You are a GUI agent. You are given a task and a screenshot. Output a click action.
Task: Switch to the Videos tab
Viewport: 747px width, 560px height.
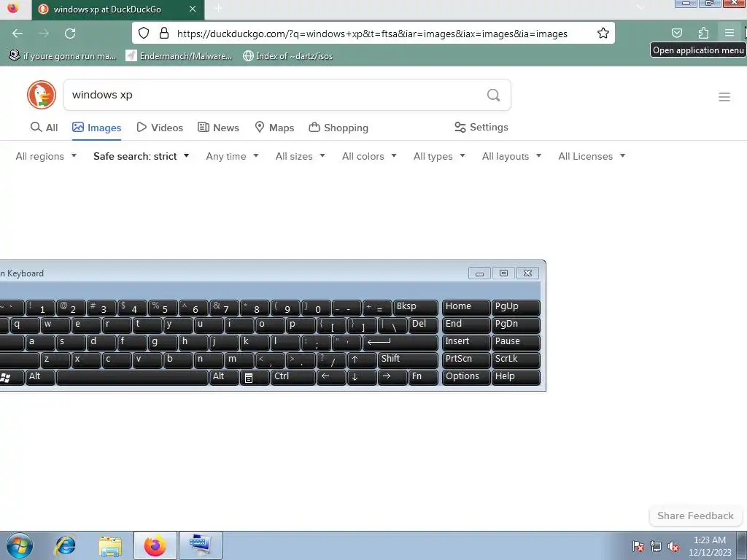click(160, 128)
